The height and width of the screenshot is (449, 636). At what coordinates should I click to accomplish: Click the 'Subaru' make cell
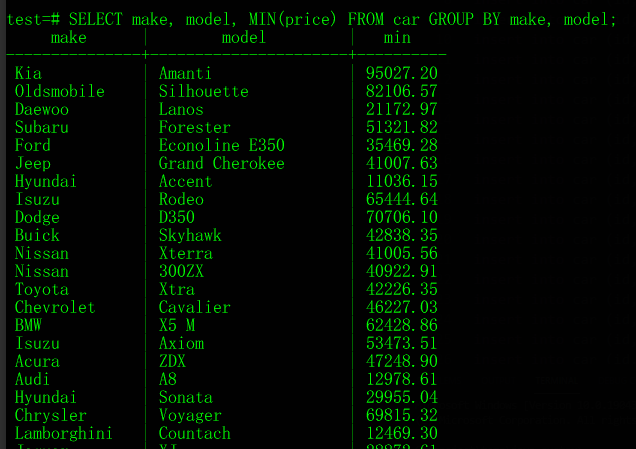click(x=42, y=127)
